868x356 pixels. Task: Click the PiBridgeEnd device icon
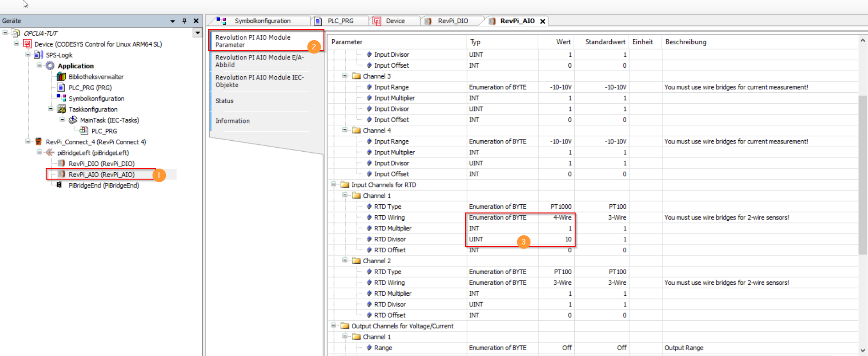[59, 185]
